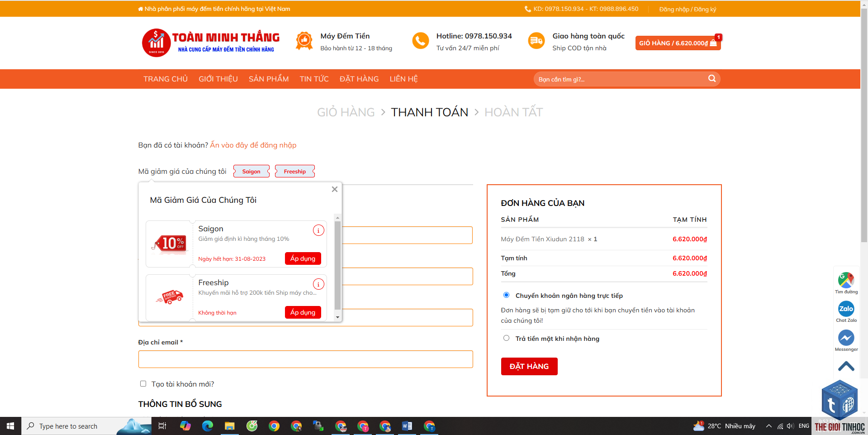Click the volume icon in system tray

790,426
